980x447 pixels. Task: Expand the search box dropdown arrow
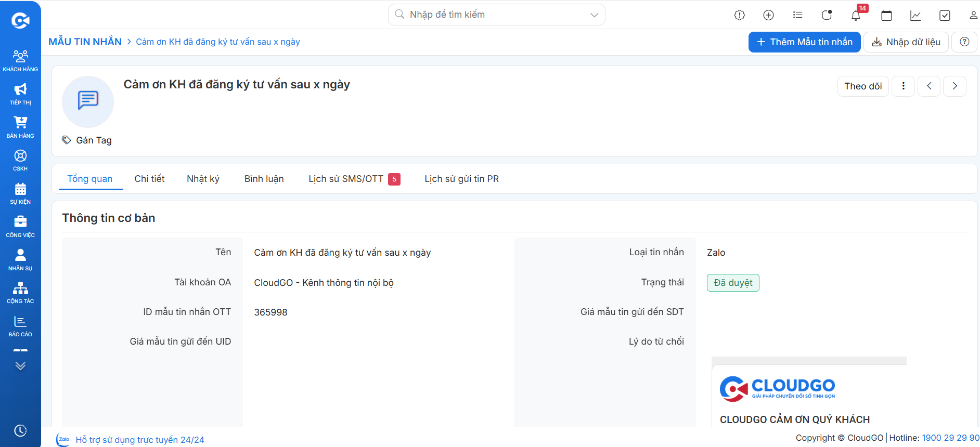point(594,15)
